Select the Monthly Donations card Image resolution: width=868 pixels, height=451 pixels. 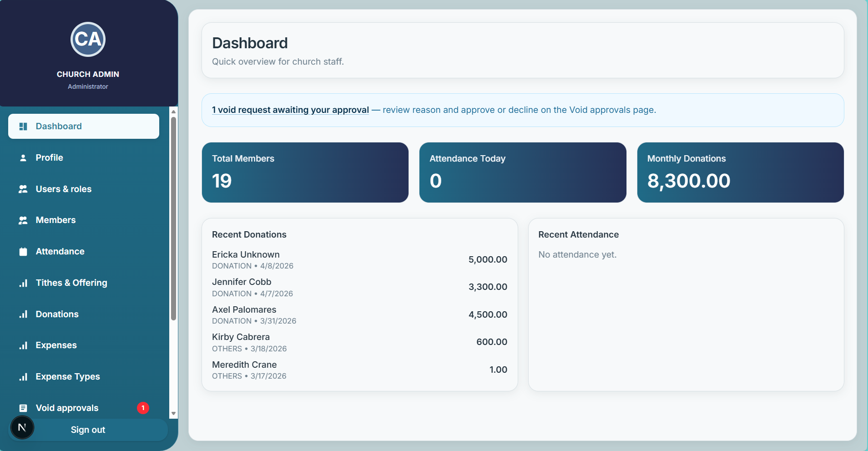(x=740, y=172)
